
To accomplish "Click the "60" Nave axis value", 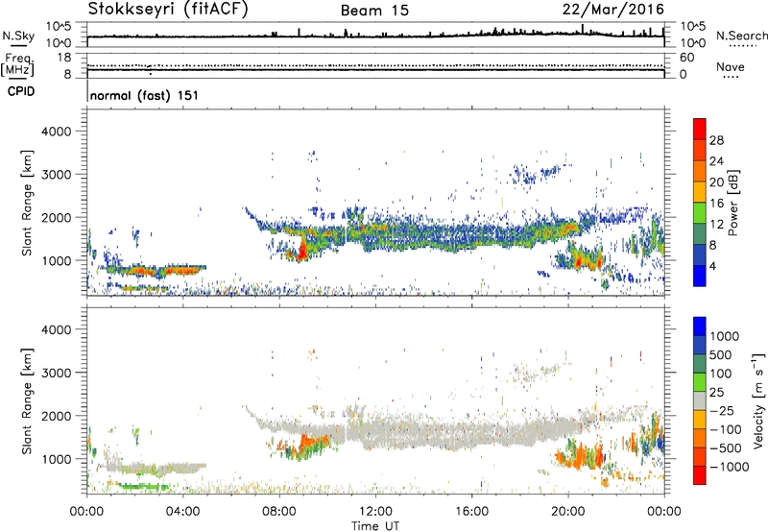I will point(686,58).
